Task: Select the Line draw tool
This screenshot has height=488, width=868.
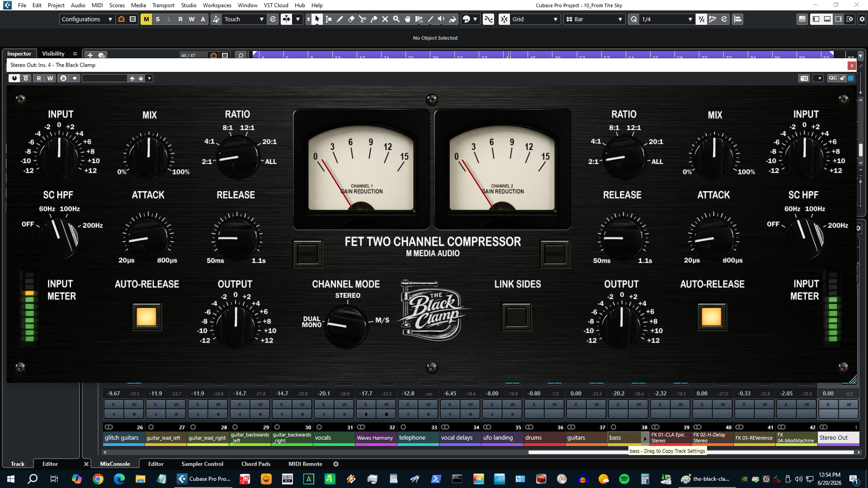Action: tap(430, 19)
